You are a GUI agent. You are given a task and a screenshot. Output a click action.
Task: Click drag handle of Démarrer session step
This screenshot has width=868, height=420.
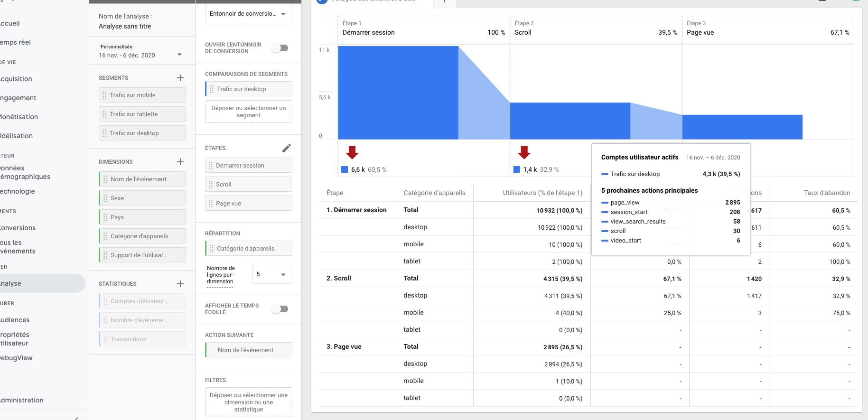pyautogui.click(x=211, y=166)
